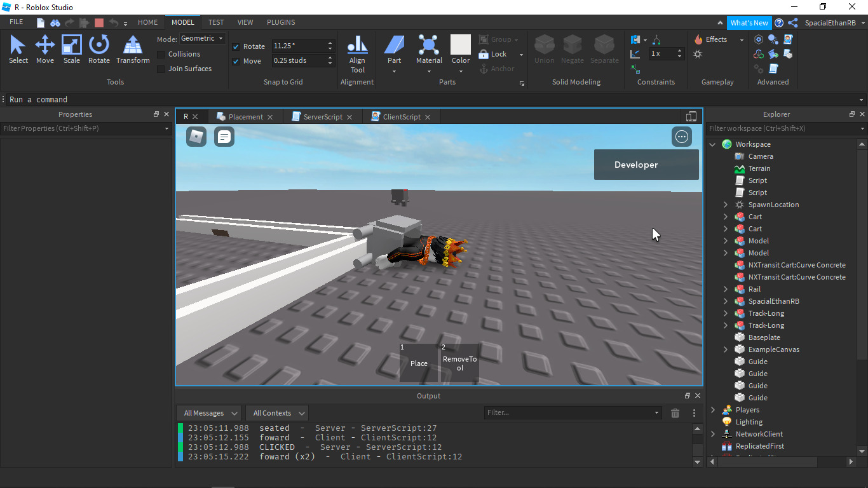Click the What's New button
This screenshot has width=868, height=488.
click(749, 22)
